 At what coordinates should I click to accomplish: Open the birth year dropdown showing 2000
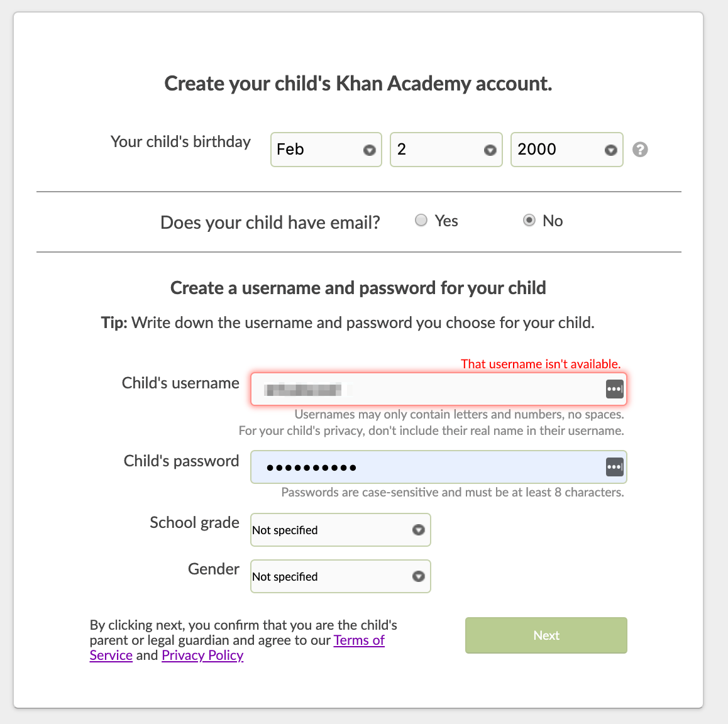[566, 150]
